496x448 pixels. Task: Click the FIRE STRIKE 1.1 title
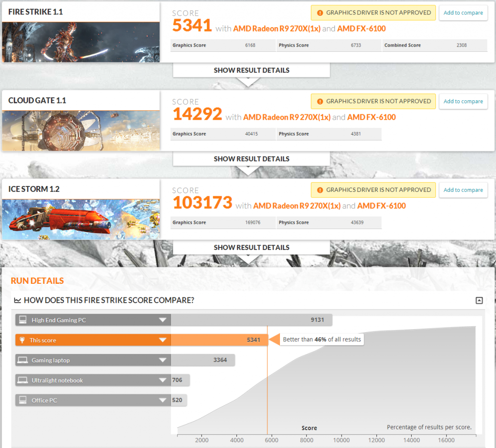[35, 12]
